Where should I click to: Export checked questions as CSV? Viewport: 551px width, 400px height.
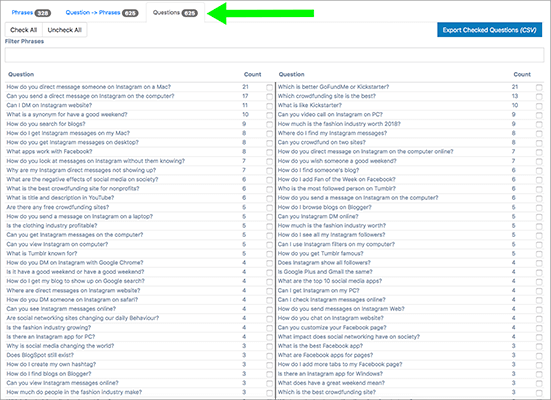pyautogui.click(x=490, y=30)
